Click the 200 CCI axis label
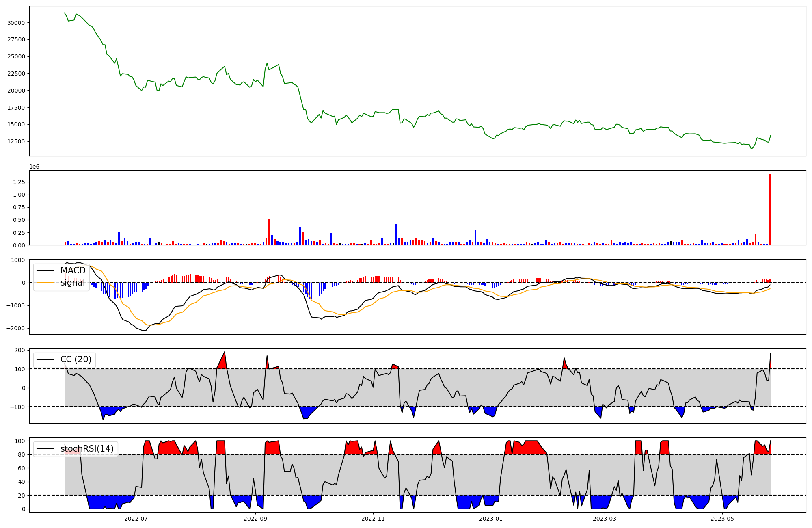This screenshot has height=528, width=812. click(x=20, y=351)
